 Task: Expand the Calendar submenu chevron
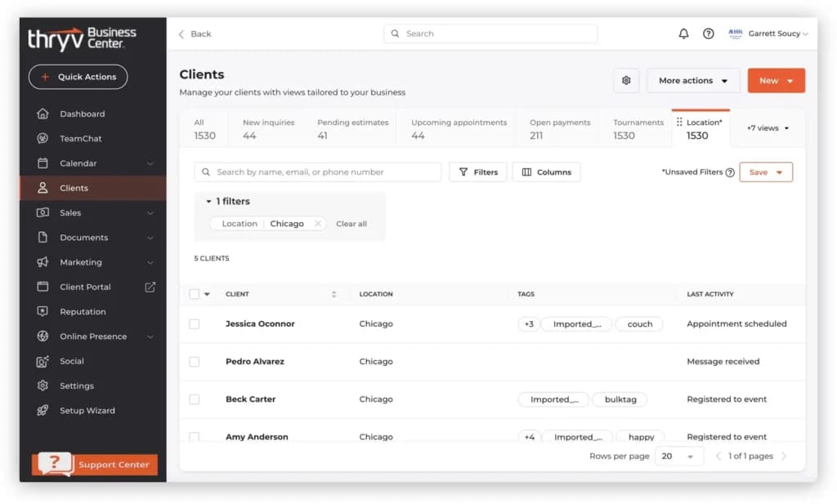click(x=150, y=163)
